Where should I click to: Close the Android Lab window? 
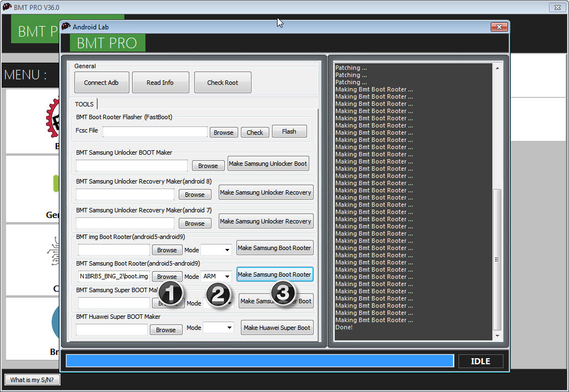499,27
